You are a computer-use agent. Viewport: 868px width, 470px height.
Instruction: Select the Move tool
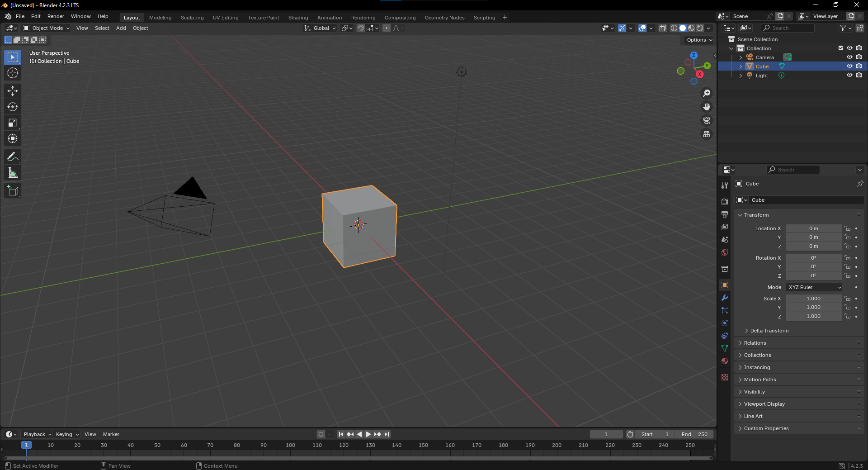pos(12,91)
